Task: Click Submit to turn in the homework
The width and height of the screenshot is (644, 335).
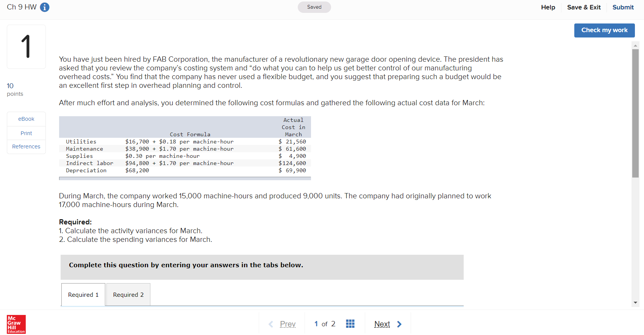Action: click(623, 7)
